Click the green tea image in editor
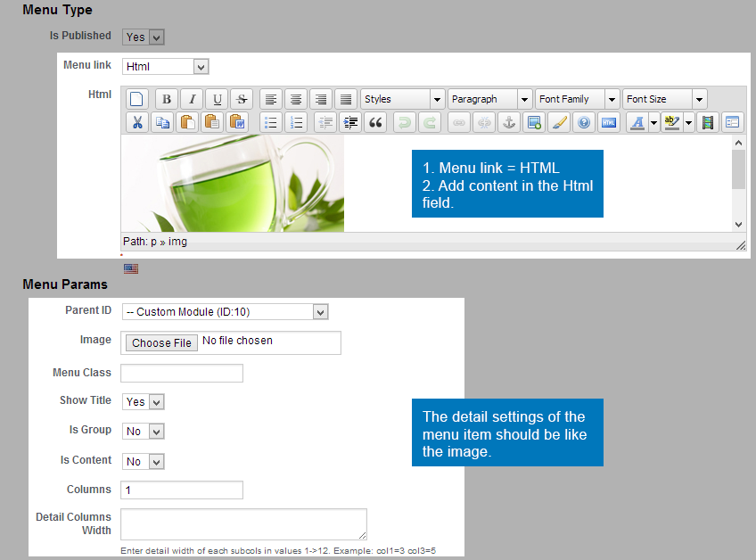The height and width of the screenshot is (560, 756). point(233,184)
